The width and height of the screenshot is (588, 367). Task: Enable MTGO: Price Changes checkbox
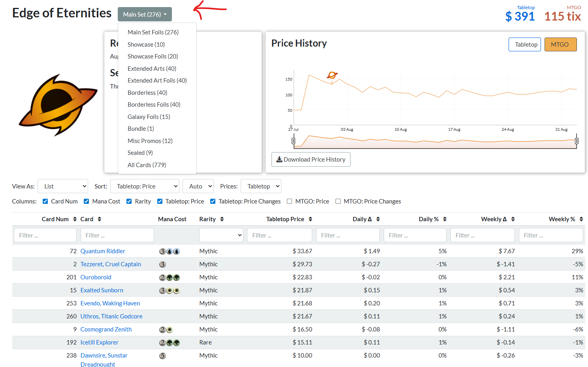coord(338,201)
